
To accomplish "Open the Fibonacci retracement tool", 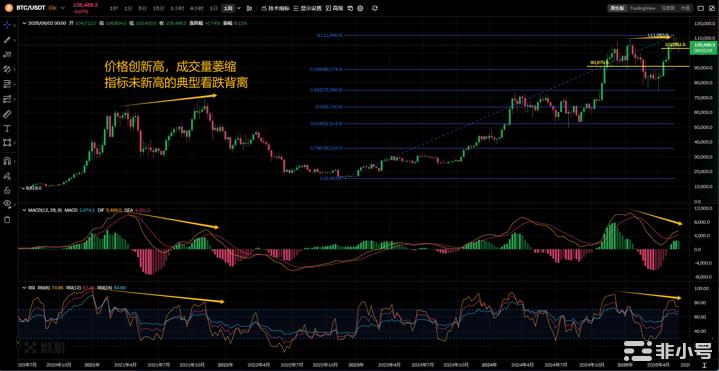I will [7, 84].
